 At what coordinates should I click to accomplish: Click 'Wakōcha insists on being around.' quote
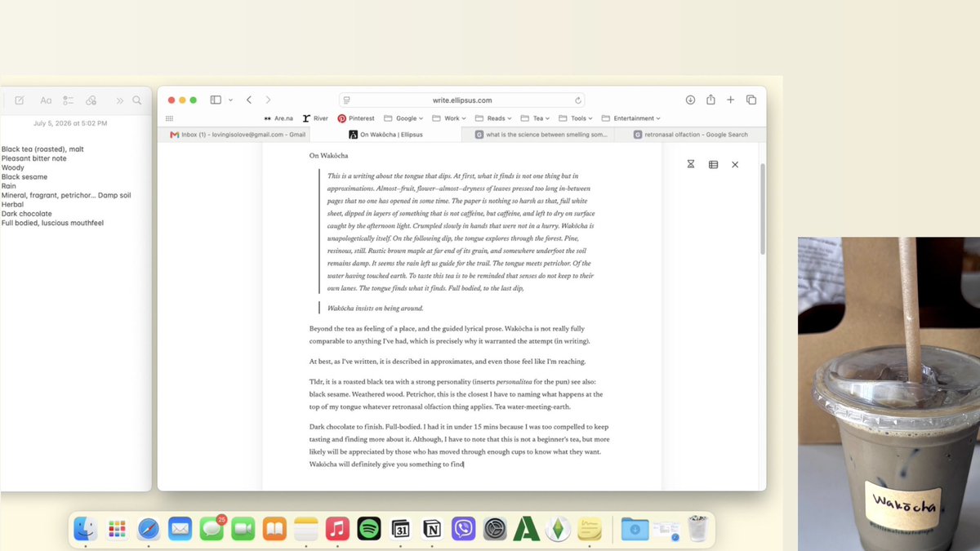(x=376, y=308)
